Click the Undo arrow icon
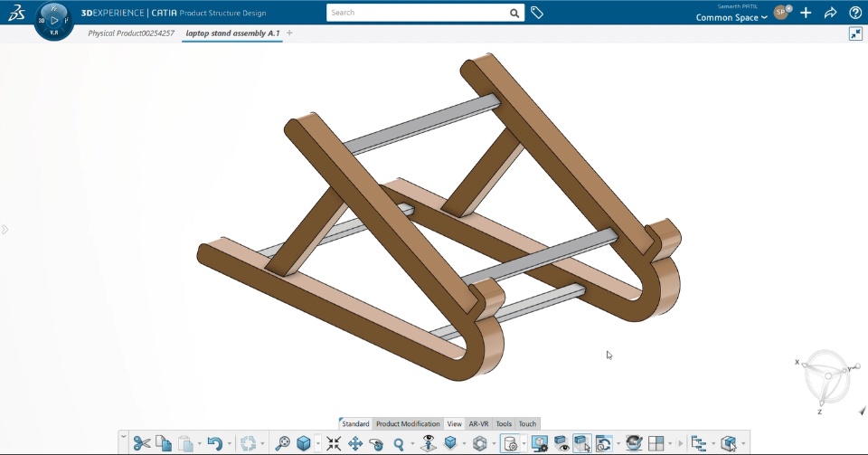This screenshot has width=868, height=455. coord(215,443)
